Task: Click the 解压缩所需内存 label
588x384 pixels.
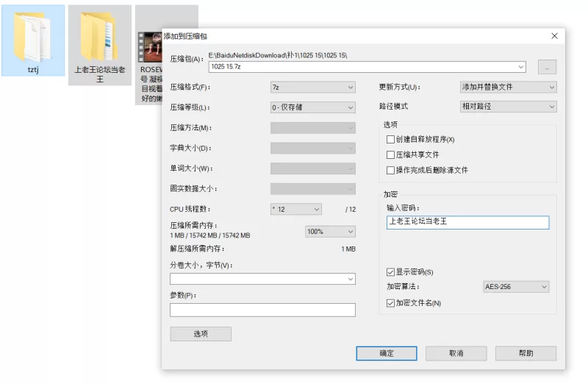Action: [197, 249]
